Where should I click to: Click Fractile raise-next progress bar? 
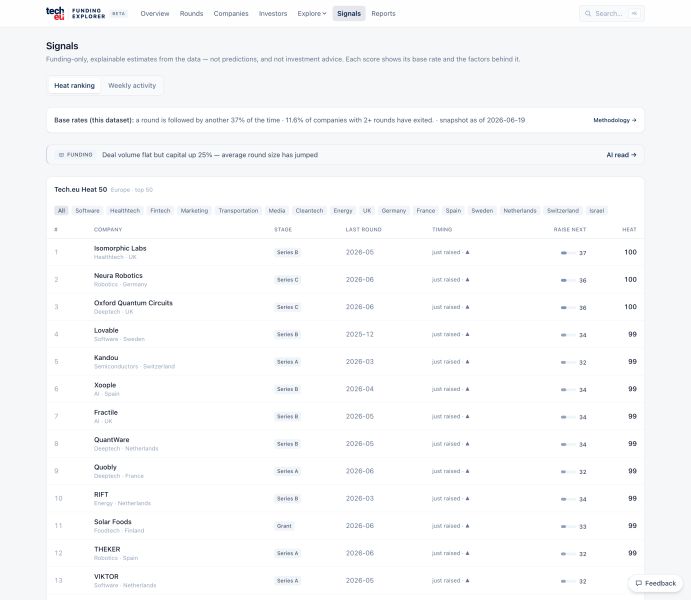point(568,417)
